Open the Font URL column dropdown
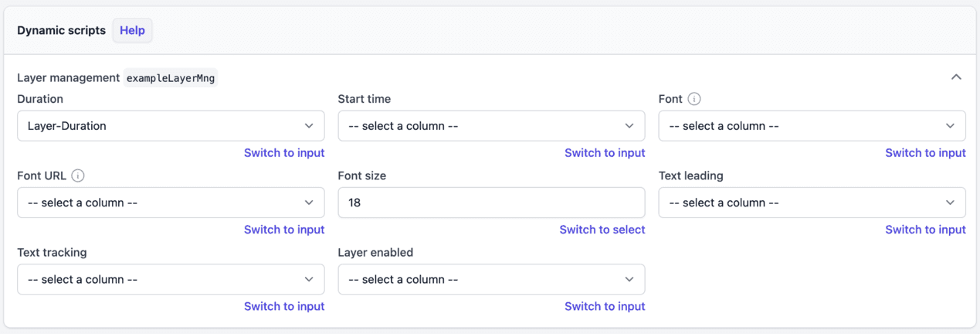The image size is (980, 334). click(171, 203)
